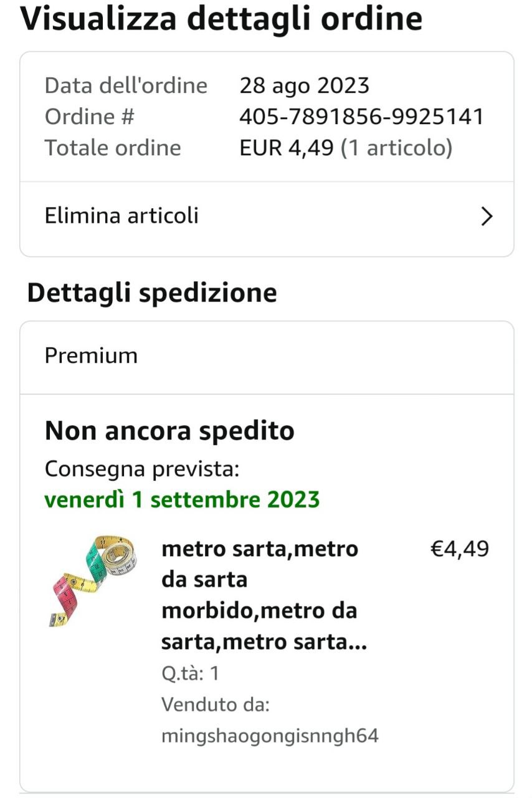Select seller name mingshaogongisnngh64
The image size is (532, 798).
pos(270,736)
